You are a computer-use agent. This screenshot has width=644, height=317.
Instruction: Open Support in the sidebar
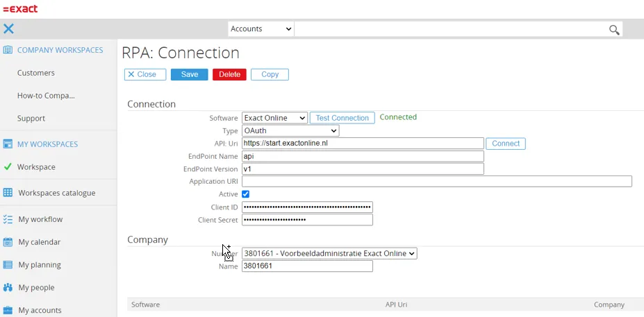(31, 119)
